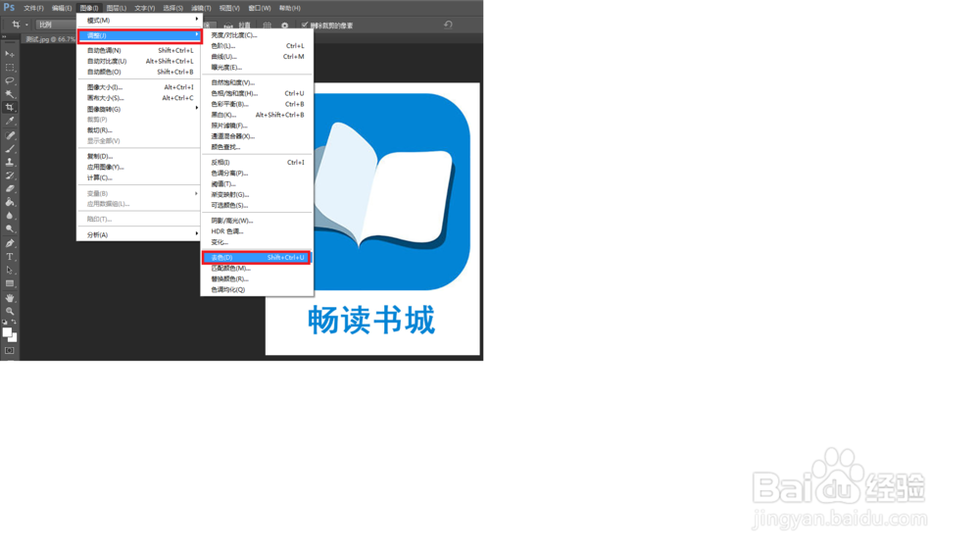The width and height of the screenshot is (980, 552).
Task: Open crop settings gear icon
Action: [285, 25]
